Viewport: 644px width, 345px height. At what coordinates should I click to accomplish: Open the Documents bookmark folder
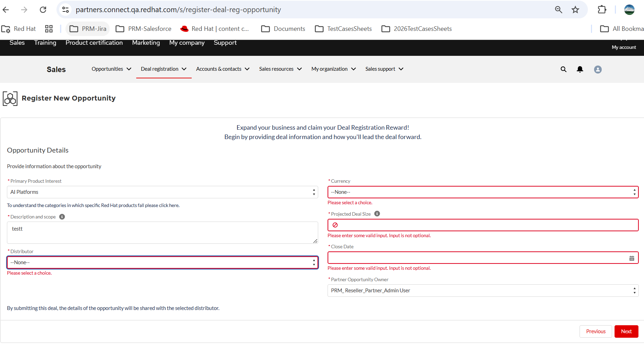(283, 29)
